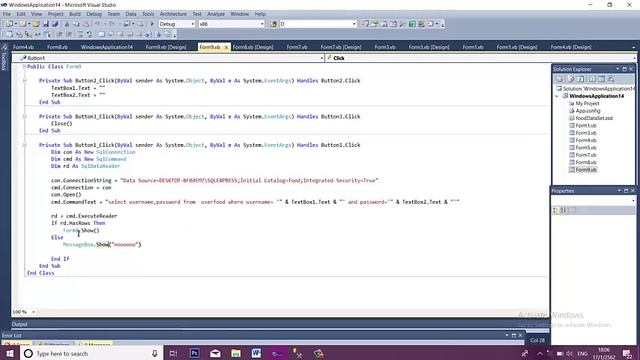The height and width of the screenshot is (360, 640).
Task: Toggle auto-hide pin on Error List panel
Action: (514, 335)
